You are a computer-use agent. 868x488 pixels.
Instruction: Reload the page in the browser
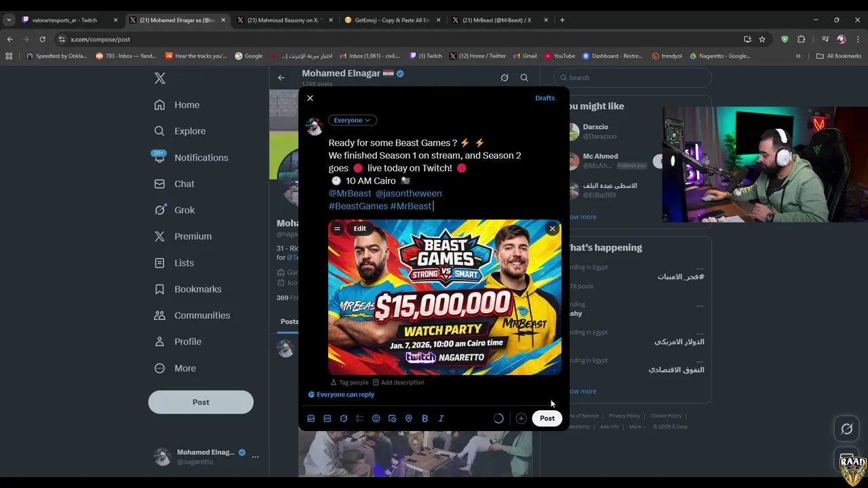point(42,39)
